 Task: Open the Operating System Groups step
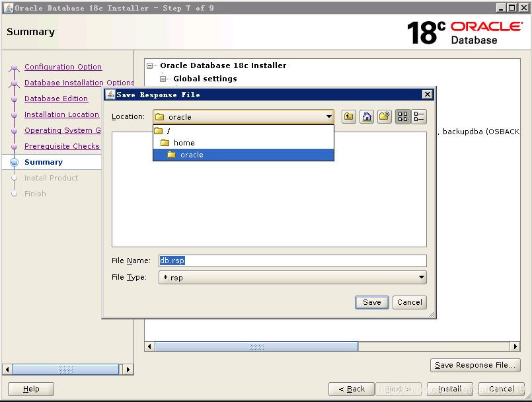point(63,130)
